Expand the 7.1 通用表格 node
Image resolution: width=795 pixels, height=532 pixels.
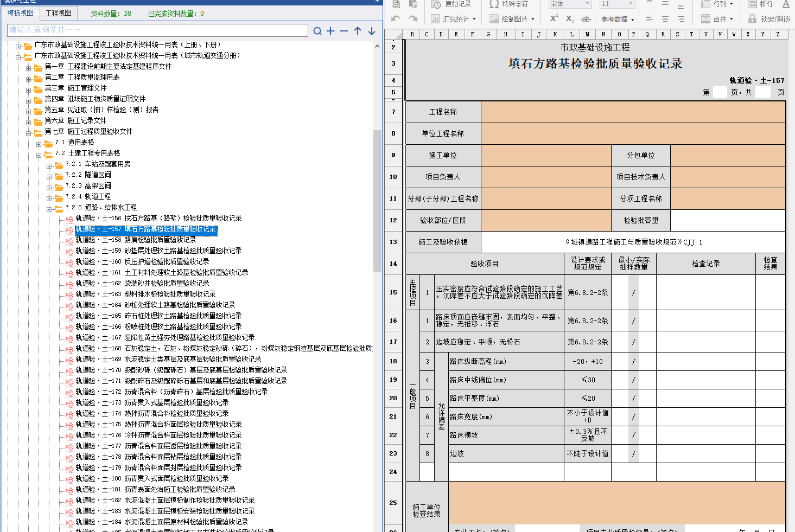pos(39,144)
